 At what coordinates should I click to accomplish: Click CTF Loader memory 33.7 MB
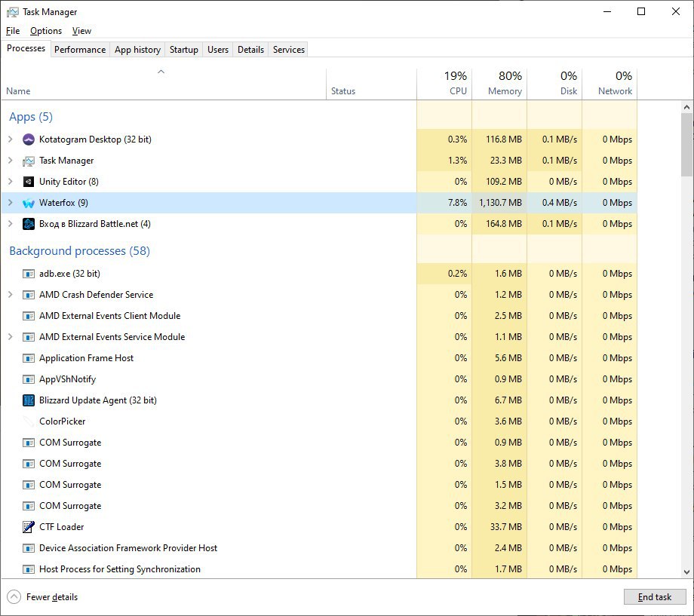(506, 527)
